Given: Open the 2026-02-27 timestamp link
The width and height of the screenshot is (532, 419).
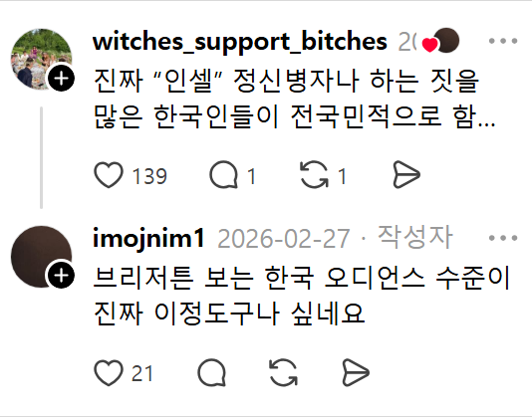Looking at the screenshot, I should tap(284, 239).
